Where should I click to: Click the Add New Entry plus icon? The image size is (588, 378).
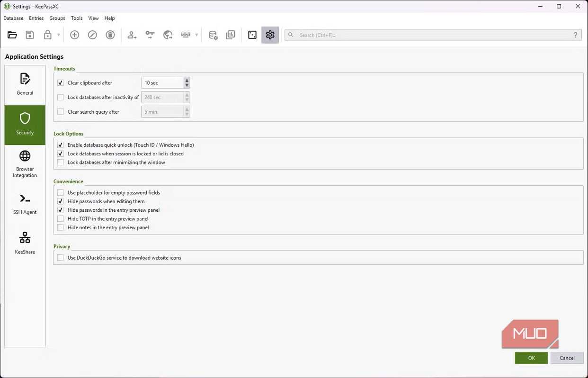pyautogui.click(x=75, y=35)
